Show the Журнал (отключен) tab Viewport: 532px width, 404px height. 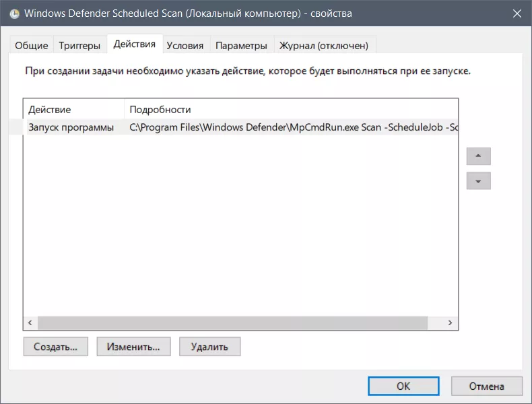324,46
